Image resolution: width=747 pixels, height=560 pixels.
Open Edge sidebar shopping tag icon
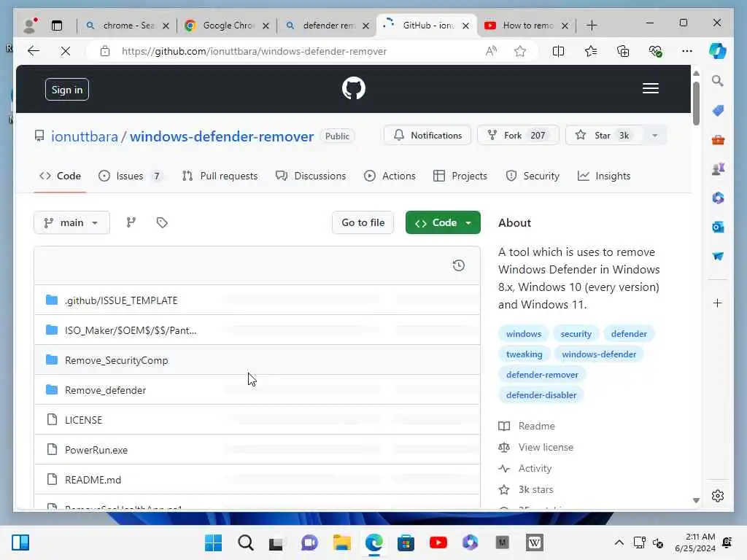pyautogui.click(x=718, y=111)
